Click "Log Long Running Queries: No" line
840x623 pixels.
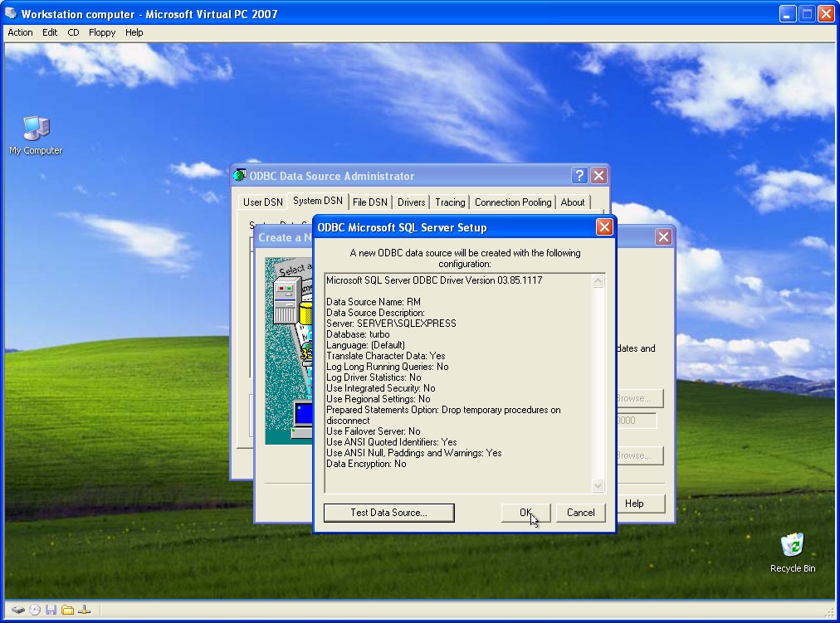(x=388, y=367)
